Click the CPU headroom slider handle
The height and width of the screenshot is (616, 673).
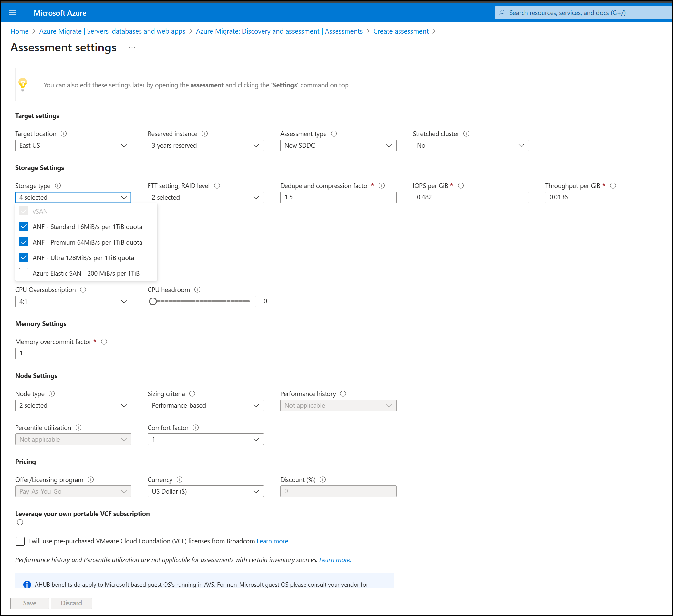point(153,301)
